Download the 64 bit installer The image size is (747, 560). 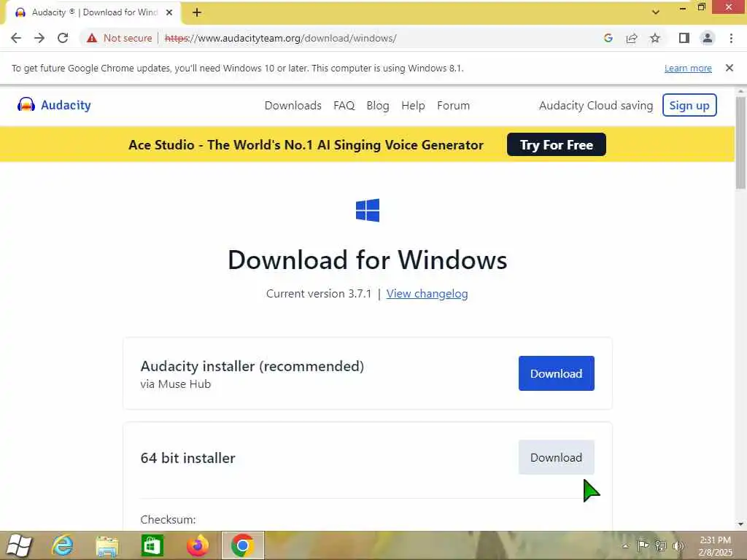pyautogui.click(x=557, y=458)
